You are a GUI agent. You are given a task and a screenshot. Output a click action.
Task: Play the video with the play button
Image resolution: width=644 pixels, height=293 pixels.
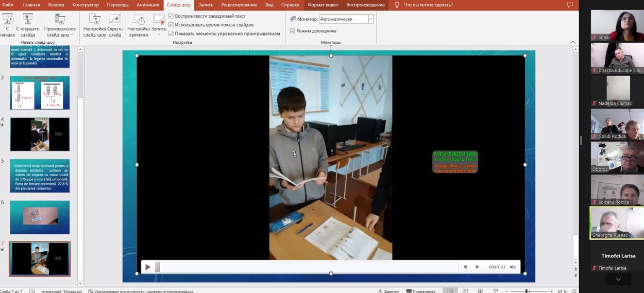148,267
